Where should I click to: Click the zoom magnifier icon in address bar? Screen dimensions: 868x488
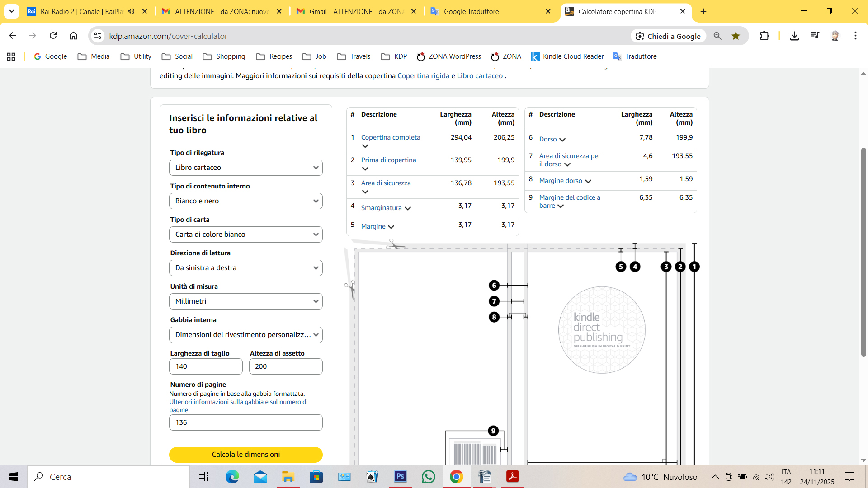717,36
